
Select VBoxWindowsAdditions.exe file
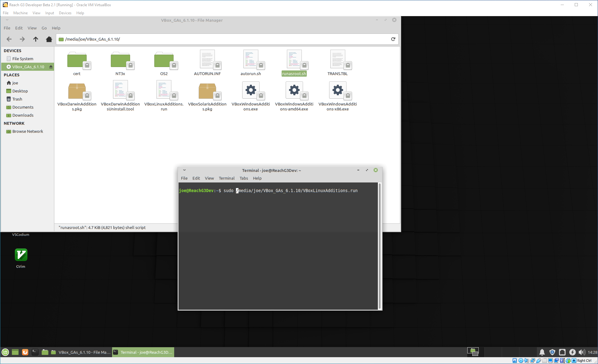coord(251,96)
